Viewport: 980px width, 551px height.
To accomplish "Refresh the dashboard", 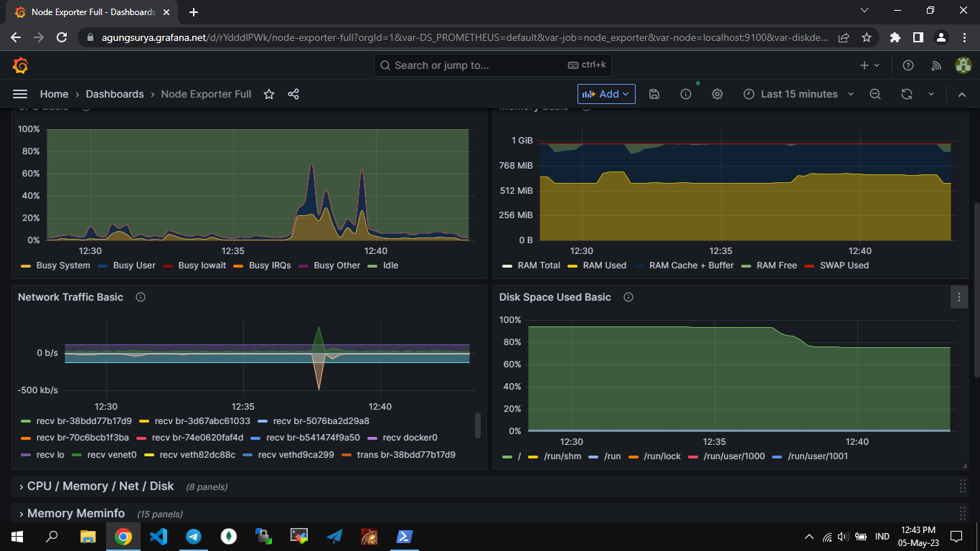I will [907, 94].
